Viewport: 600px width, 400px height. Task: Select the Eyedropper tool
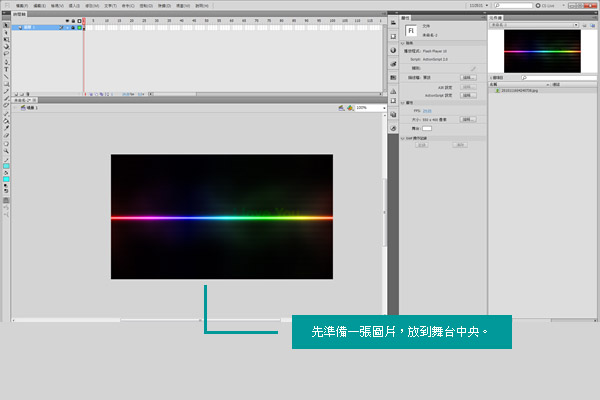click(6, 128)
